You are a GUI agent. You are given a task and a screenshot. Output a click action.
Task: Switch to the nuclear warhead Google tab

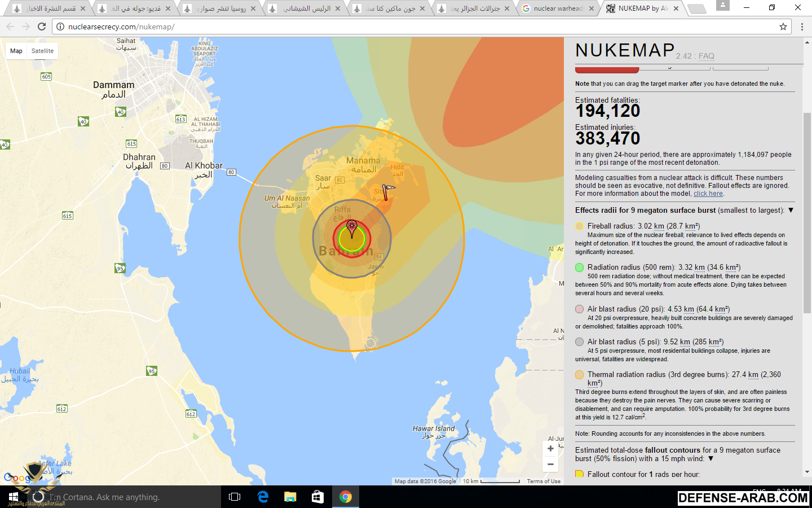point(557,8)
